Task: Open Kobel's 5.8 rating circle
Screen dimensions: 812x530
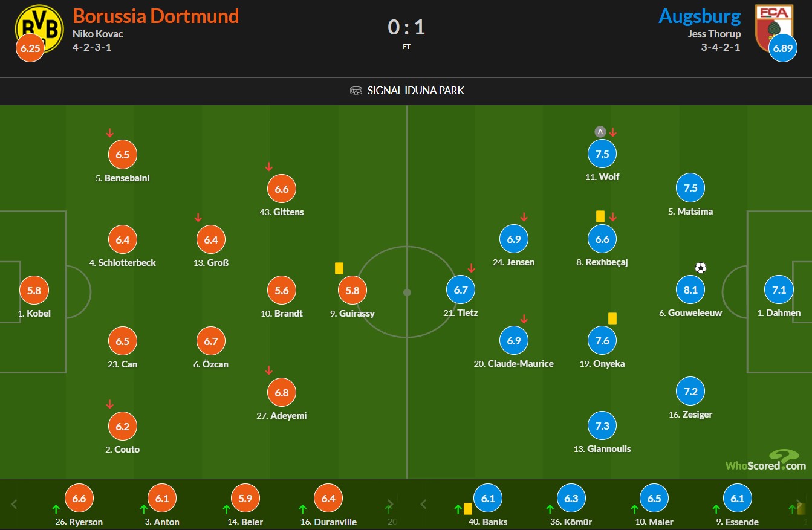Action: click(35, 291)
